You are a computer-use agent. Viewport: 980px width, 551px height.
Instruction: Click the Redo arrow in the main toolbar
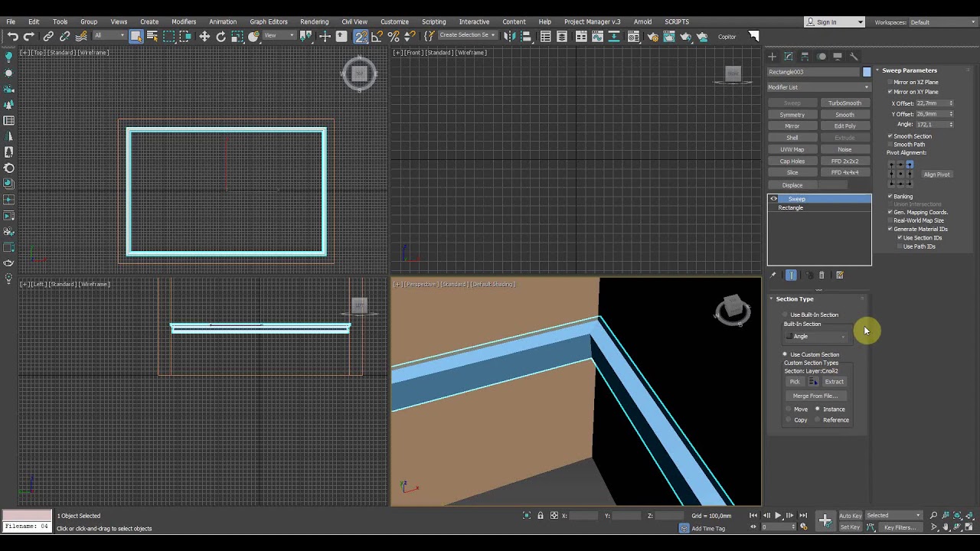[x=28, y=37]
